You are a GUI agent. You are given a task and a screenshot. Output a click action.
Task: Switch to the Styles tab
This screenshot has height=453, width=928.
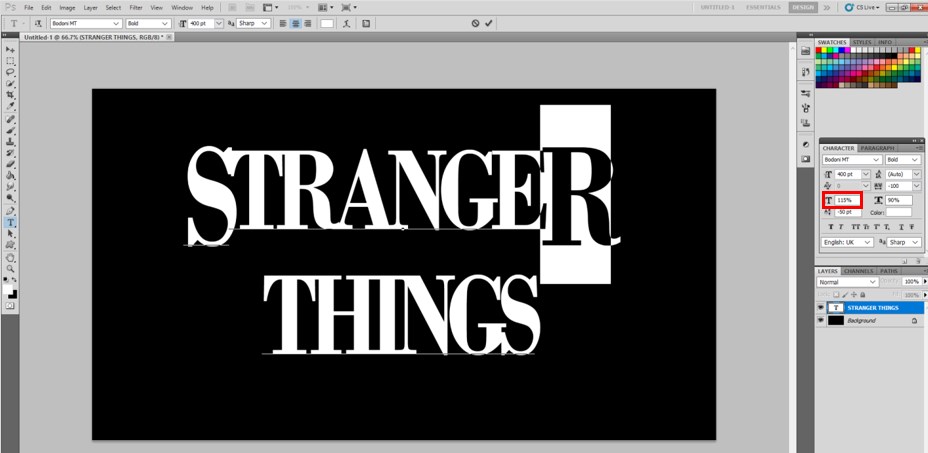coord(862,42)
